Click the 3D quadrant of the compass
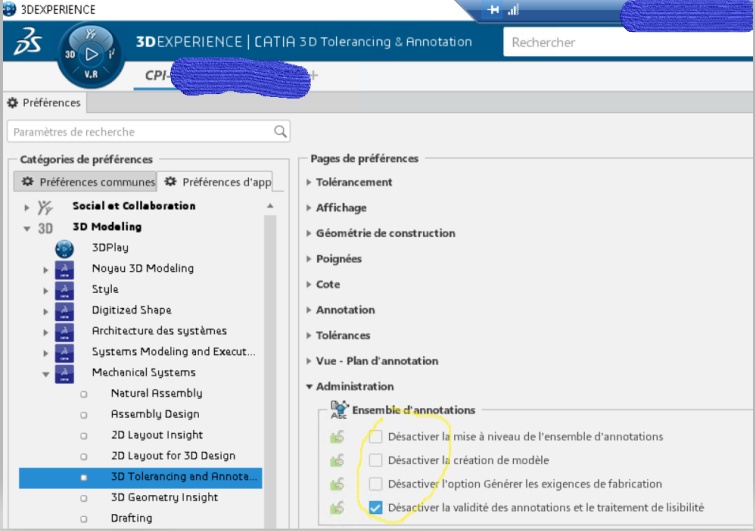 (x=70, y=54)
